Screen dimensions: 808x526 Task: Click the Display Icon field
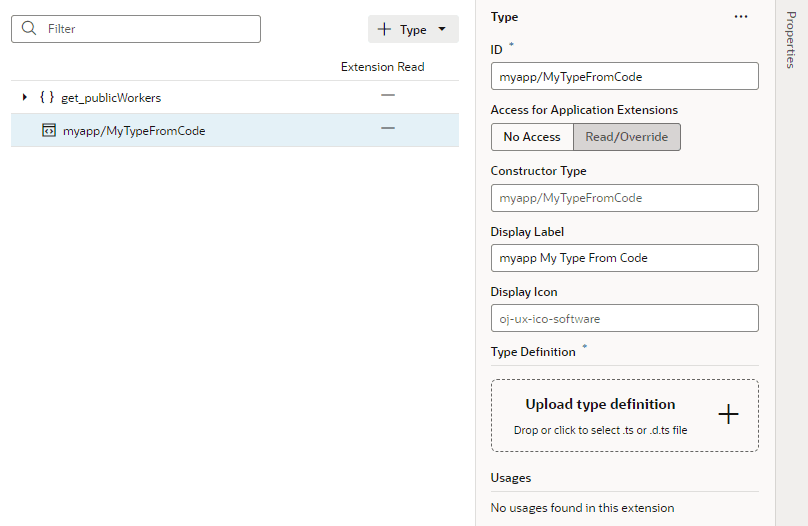click(625, 318)
